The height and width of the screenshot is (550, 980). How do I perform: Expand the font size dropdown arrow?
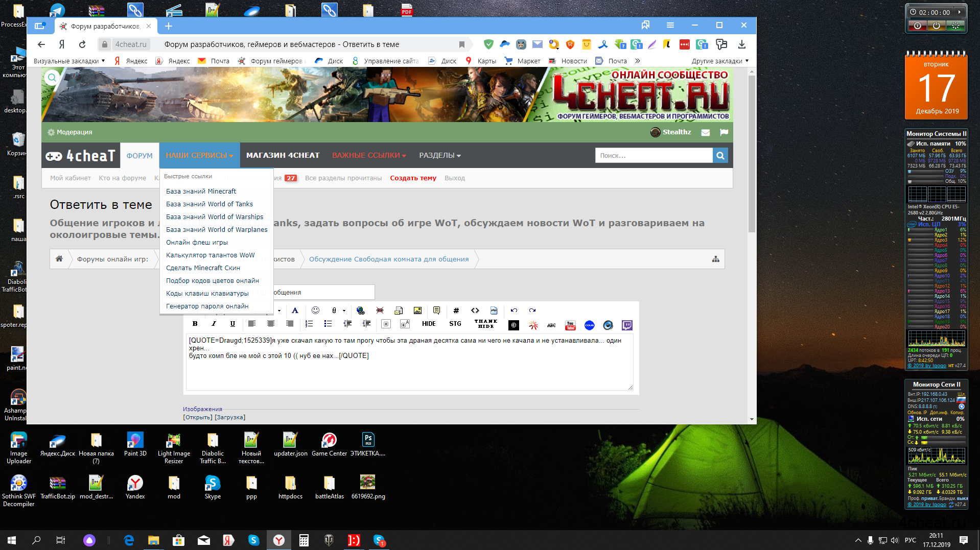pyautogui.click(x=279, y=310)
